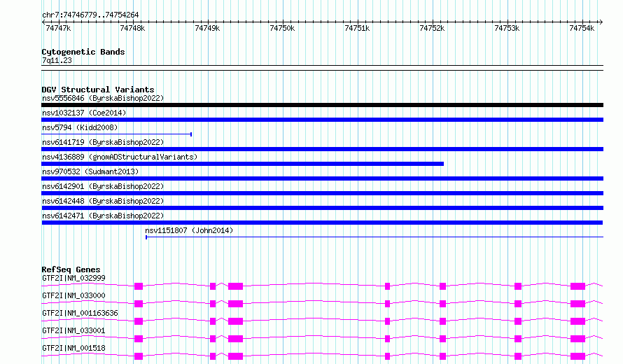Open variant nsv970532 (Sudmant2013) label
623x364 pixels.
[90, 171]
